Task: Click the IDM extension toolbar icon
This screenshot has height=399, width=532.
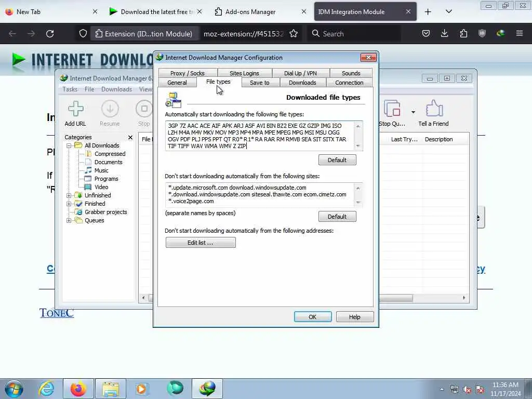Action: tap(501, 33)
